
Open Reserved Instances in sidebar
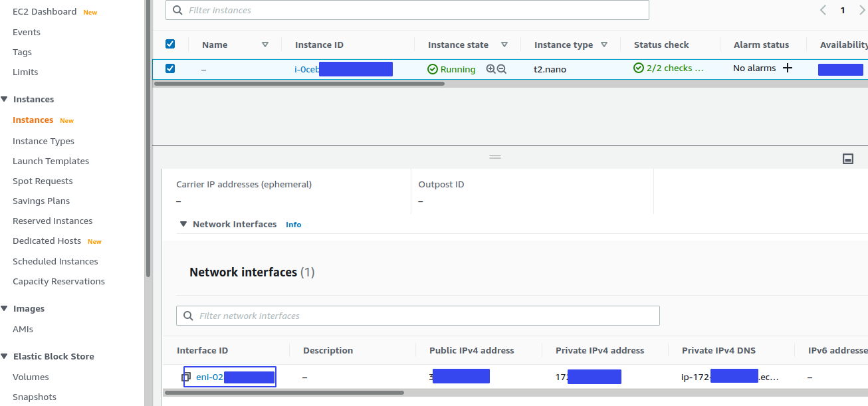(x=53, y=221)
